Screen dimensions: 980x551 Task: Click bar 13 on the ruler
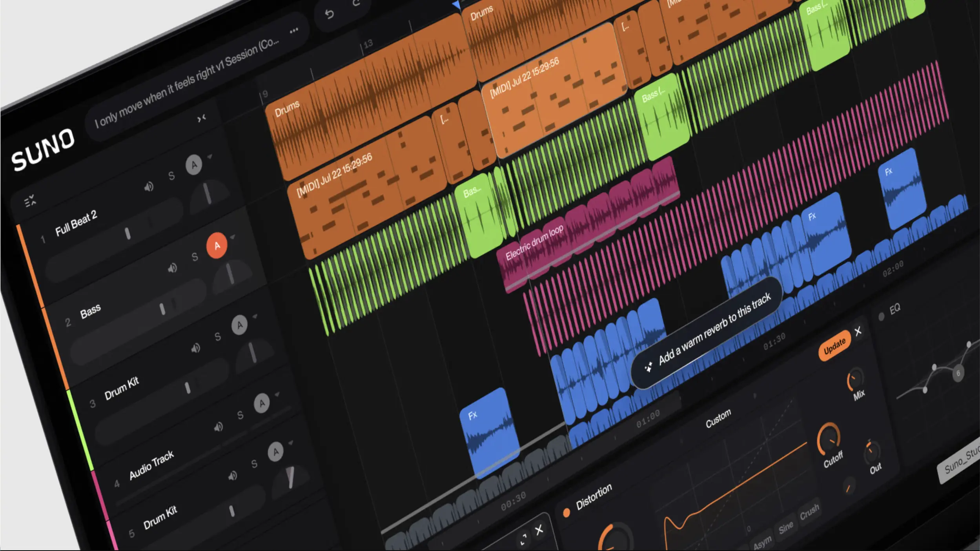pyautogui.click(x=368, y=44)
